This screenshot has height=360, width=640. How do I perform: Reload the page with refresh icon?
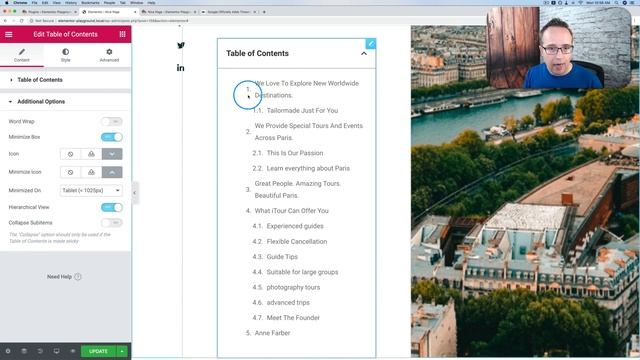coord(21,20)
